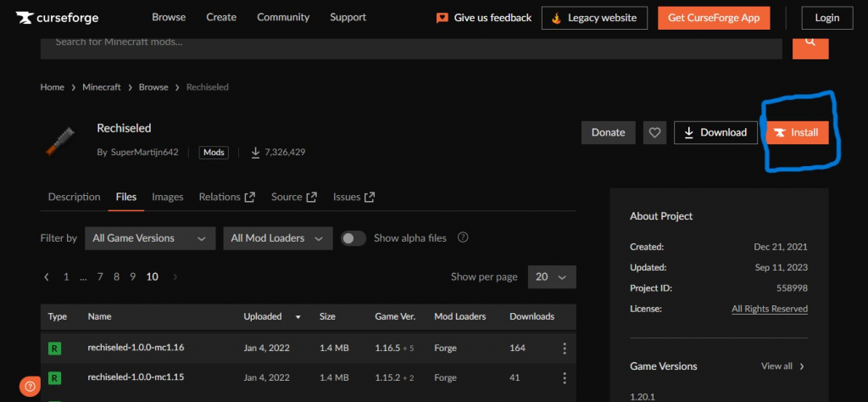The height and width of the screenshot is (402, 868).
Task: Open the Create menu
Action: click(x=221, y=18)
